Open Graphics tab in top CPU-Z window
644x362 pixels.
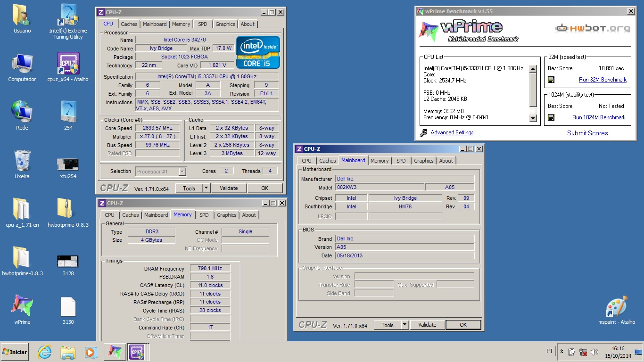[x=225, y=24]
